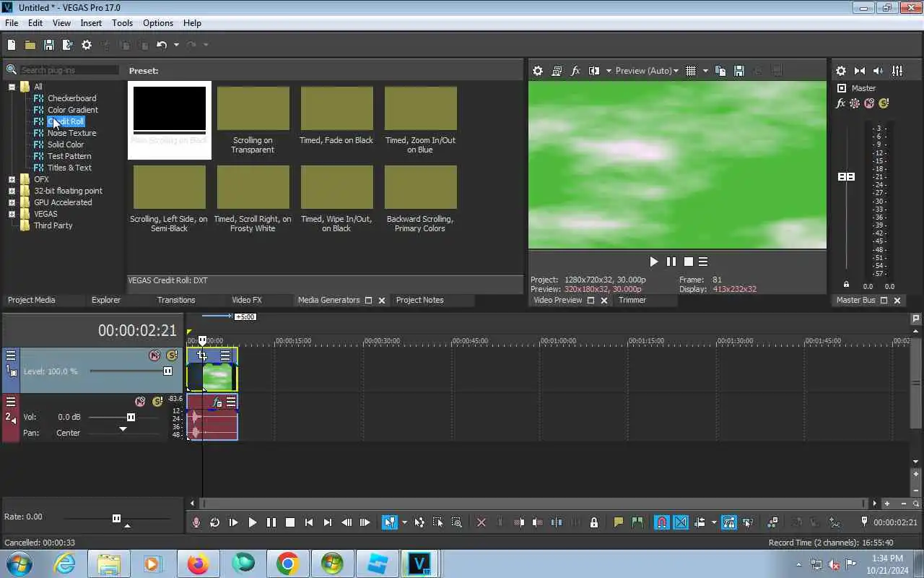Open the Undo history dropdown arrow
Viewport: 924px width, 578px height.
coord(176,45)
